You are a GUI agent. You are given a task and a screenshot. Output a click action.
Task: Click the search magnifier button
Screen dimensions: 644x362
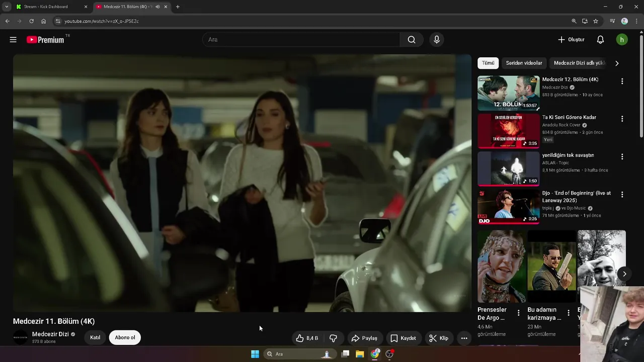point(412,40)
